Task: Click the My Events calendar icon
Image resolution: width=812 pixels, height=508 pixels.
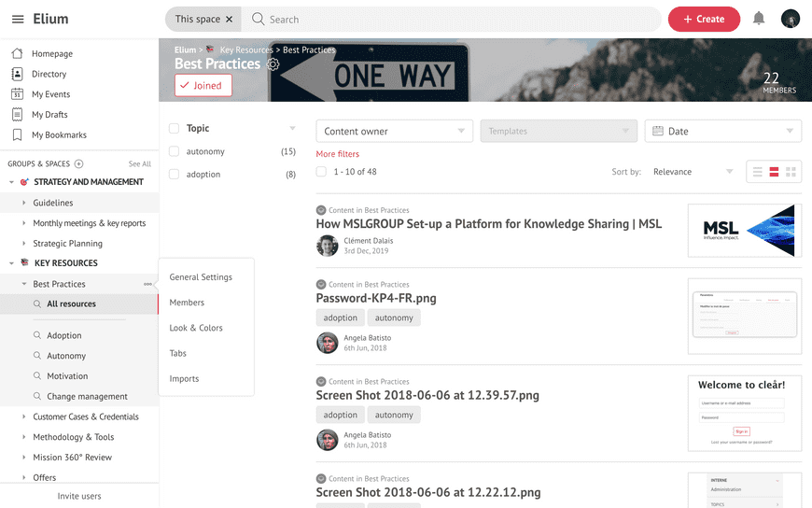Action: [x=17, y=93]
